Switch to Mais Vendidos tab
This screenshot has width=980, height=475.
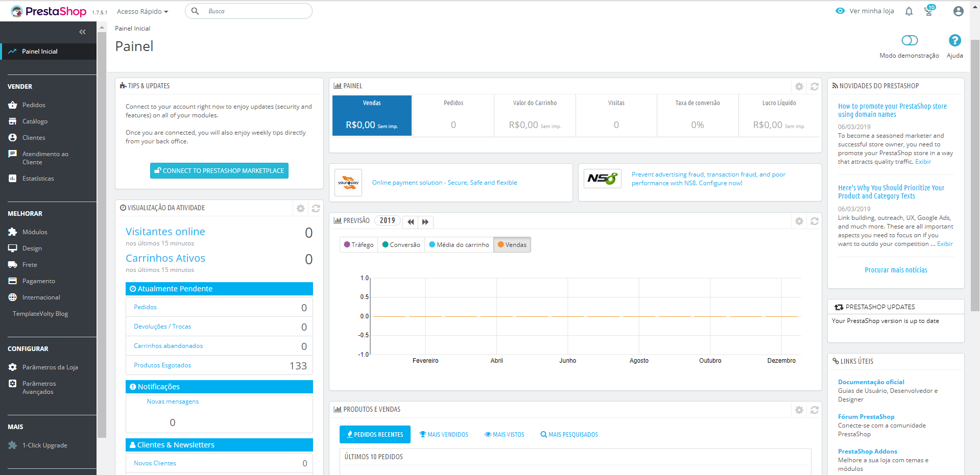pyautogui.click(x=444, y=435)
